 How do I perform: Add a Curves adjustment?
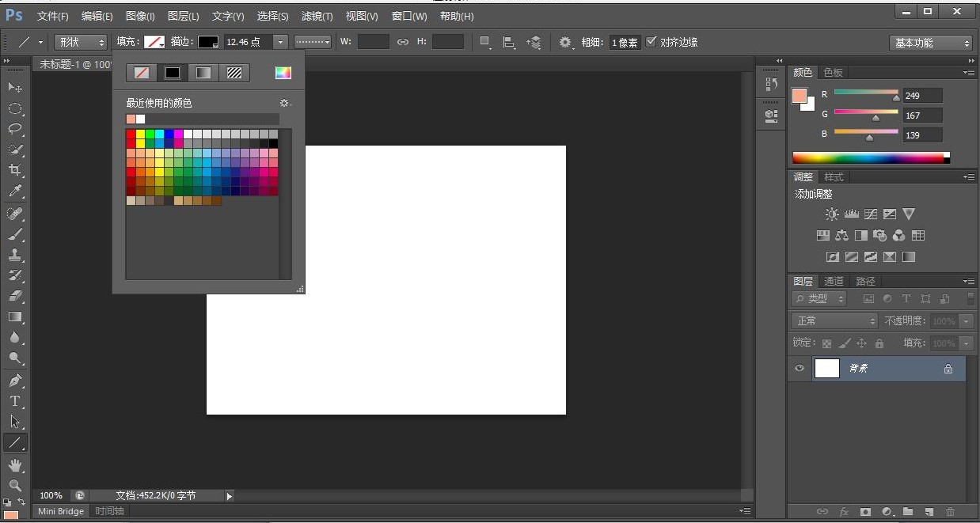click(871, 214)
